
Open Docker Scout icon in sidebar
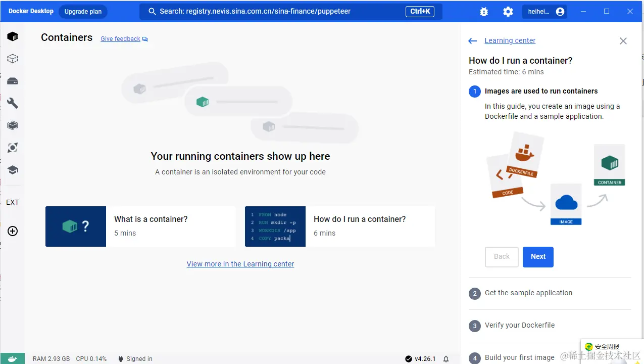click(13, 148)
